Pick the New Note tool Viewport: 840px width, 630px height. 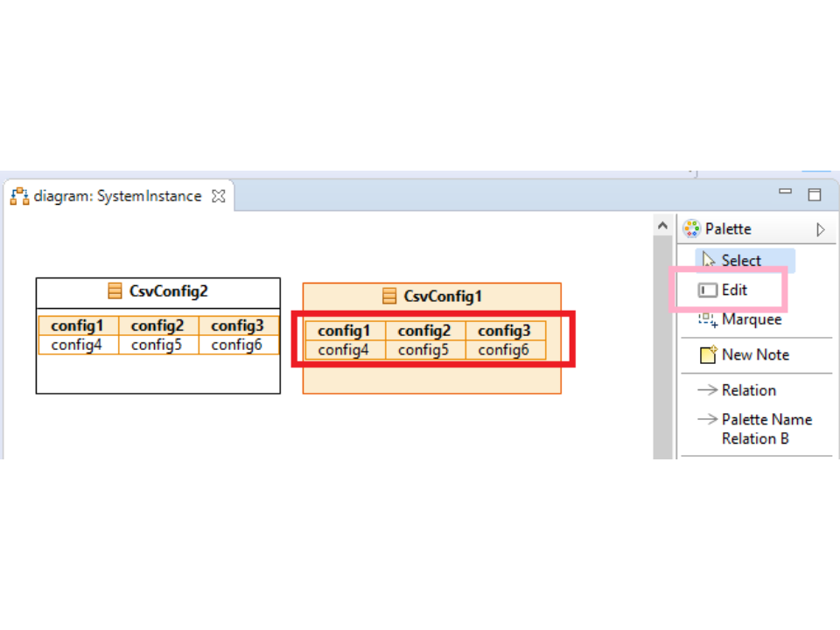tap(754, 354)
